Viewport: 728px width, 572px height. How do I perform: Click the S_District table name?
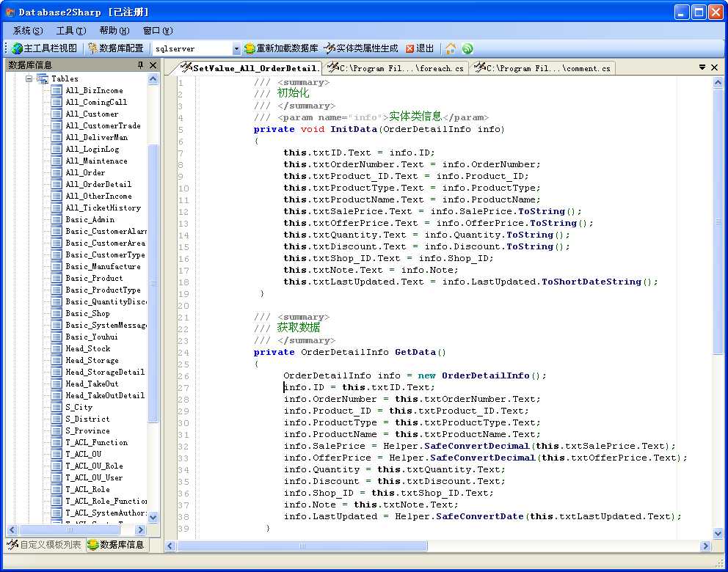coord(87,419)
